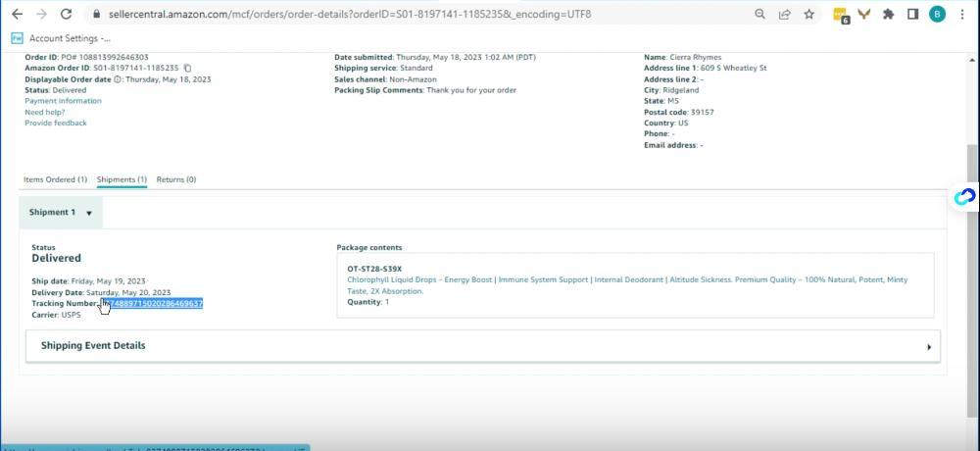This screenshot has height=451, width=980.
Task: Open the Returns (0) tab
Action: (x=176, y=179)
